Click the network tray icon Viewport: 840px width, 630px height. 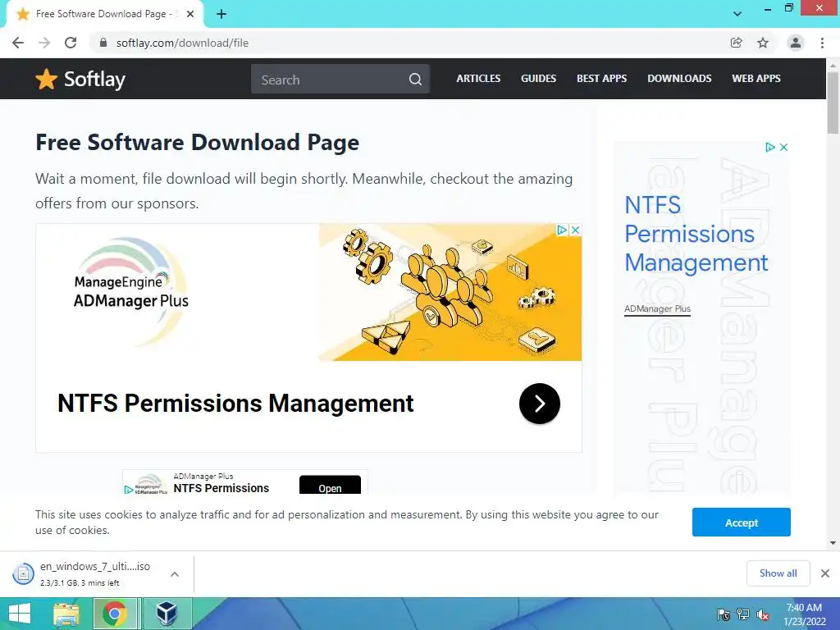tap(743, 614)
